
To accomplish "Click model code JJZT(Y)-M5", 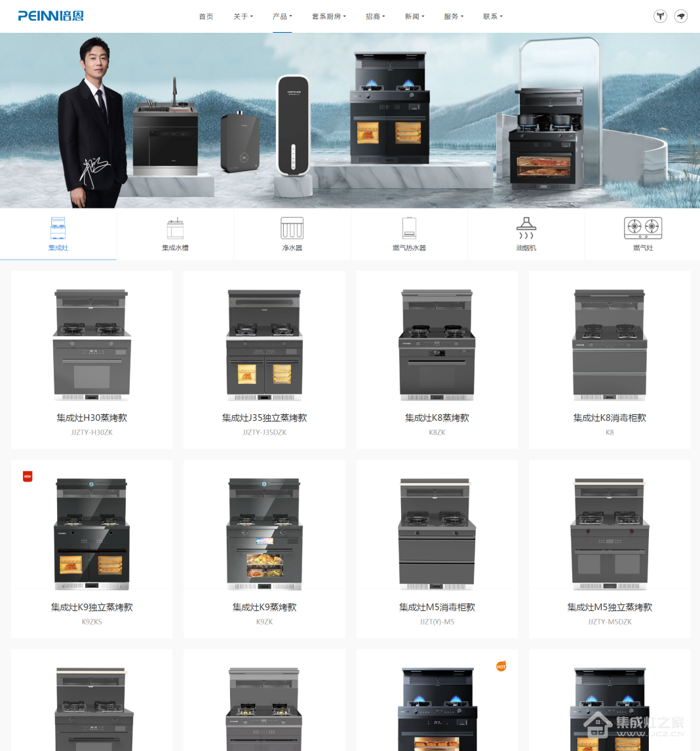I will 437,622.
